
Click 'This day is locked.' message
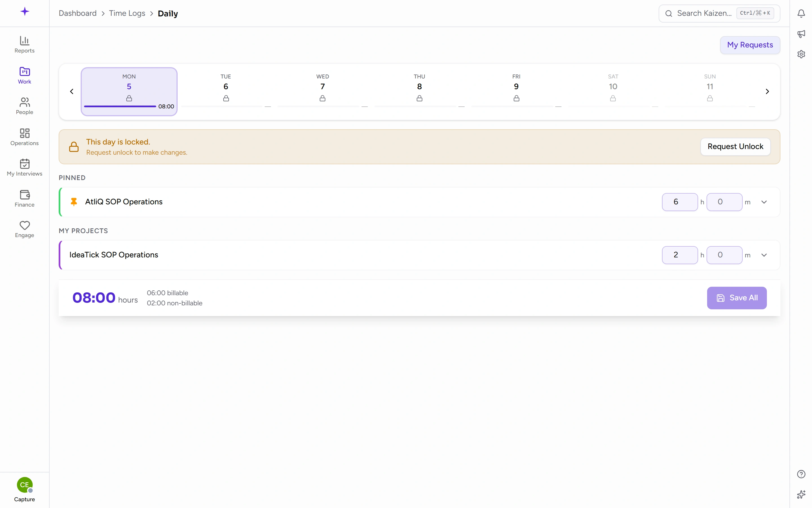coord(118,142)
